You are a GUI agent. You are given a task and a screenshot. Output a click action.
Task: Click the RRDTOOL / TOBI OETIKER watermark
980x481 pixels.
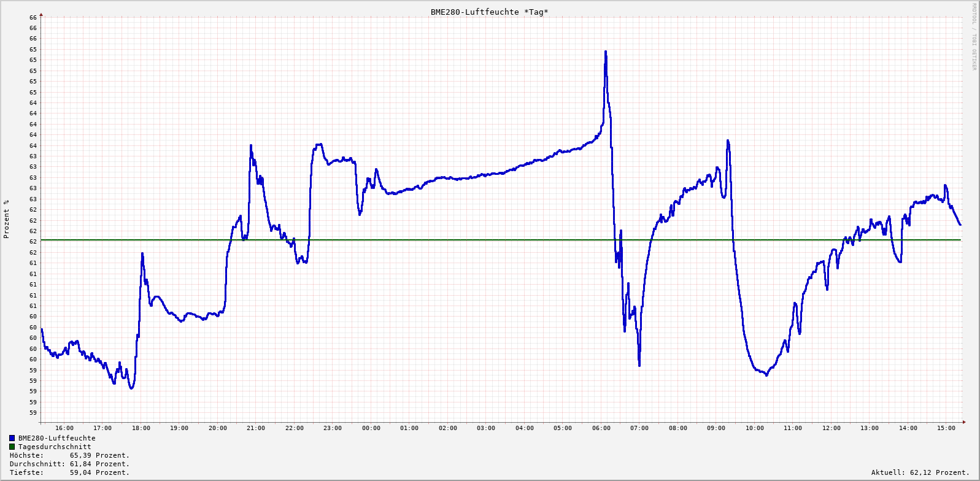973,37
